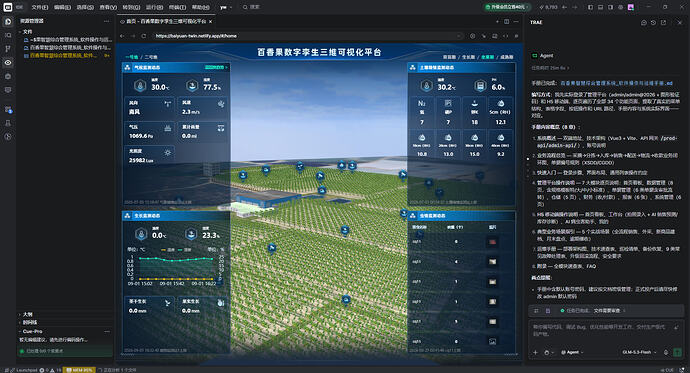The width and height of the screenshot is (690, 373).
Task: Start new chat in TRAE panel
Action: (x=644, y=22)
